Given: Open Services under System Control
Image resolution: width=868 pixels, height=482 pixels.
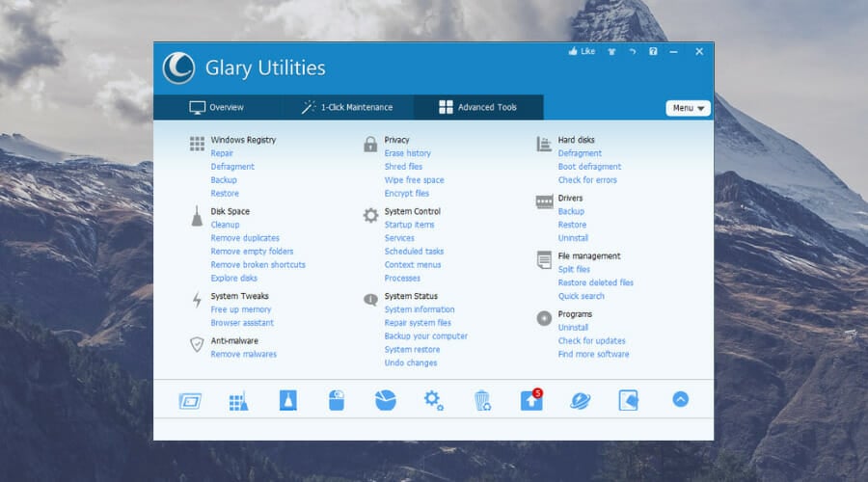Looking at the screenshot, I should [399, 238].
